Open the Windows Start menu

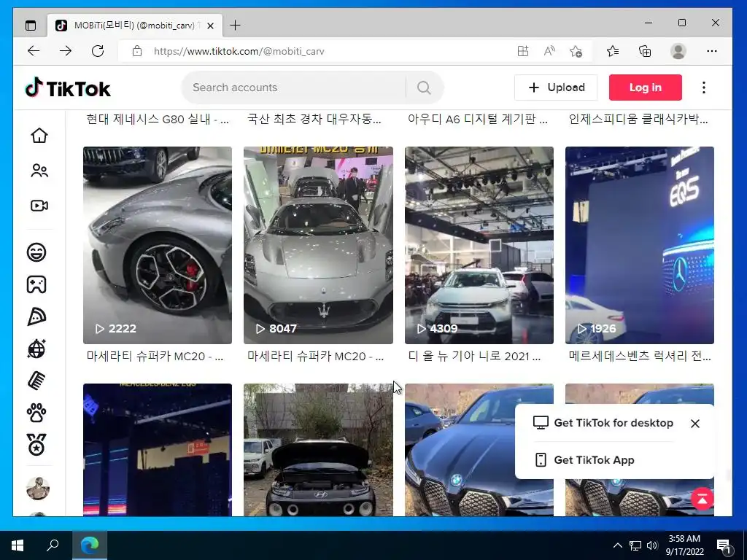(x=18, y=545)
